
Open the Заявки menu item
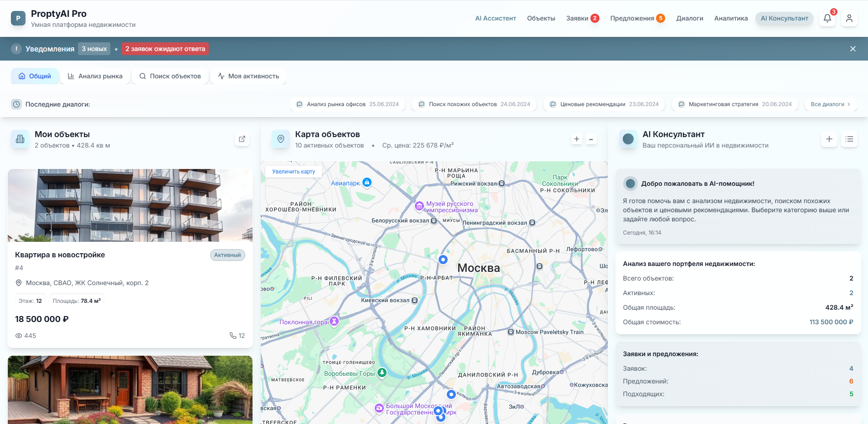pyautogui.click(x=583, y=18)
